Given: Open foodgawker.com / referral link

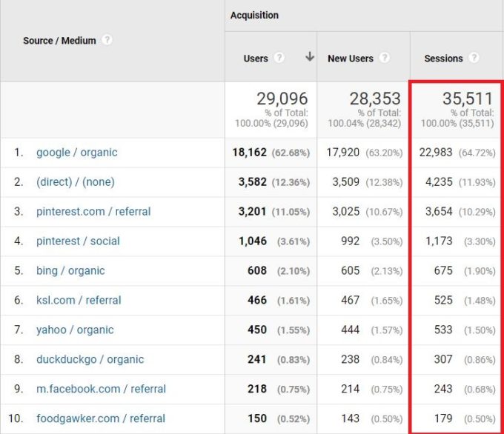Looking at the screenshot, I should pyautogui.click(x=101, y=418).
